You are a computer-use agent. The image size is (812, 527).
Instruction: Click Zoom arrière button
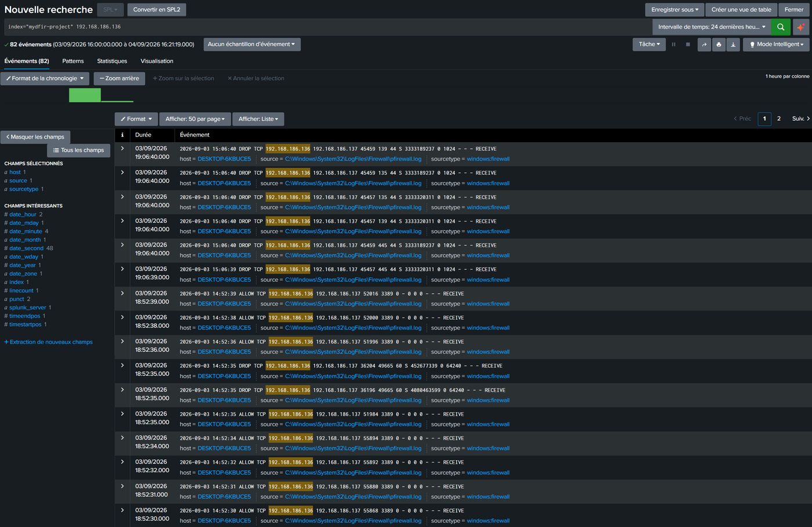pos(119,78)
